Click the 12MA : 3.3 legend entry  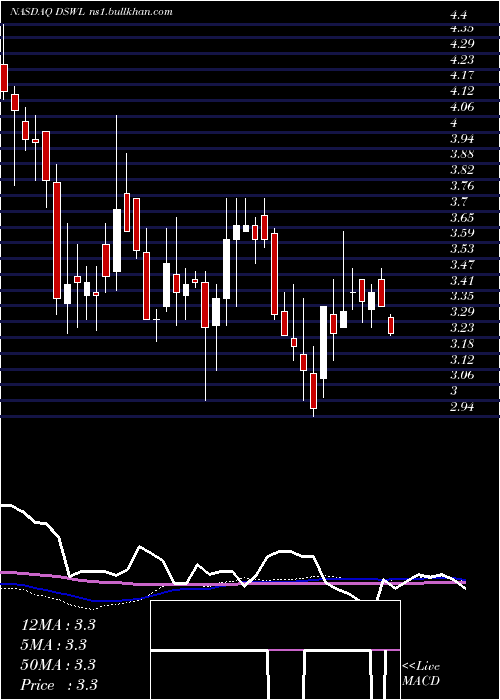click(x=58, y=625)
